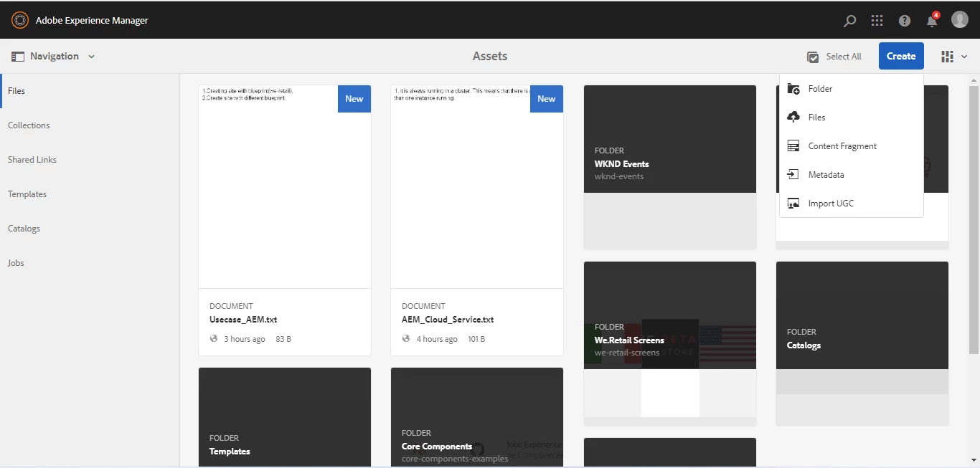Open the user profile avatar
This screenshot has height=468, width=980.
tap(960, 20)
